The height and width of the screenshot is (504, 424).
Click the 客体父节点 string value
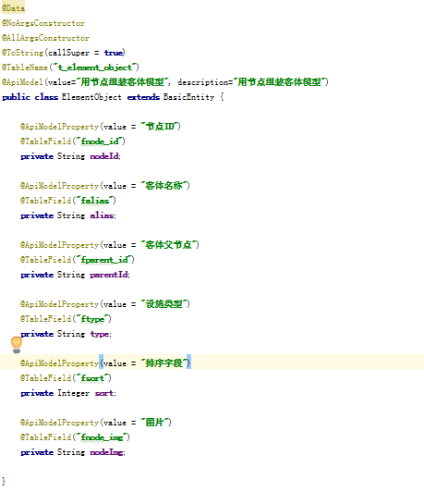(169, 245)
